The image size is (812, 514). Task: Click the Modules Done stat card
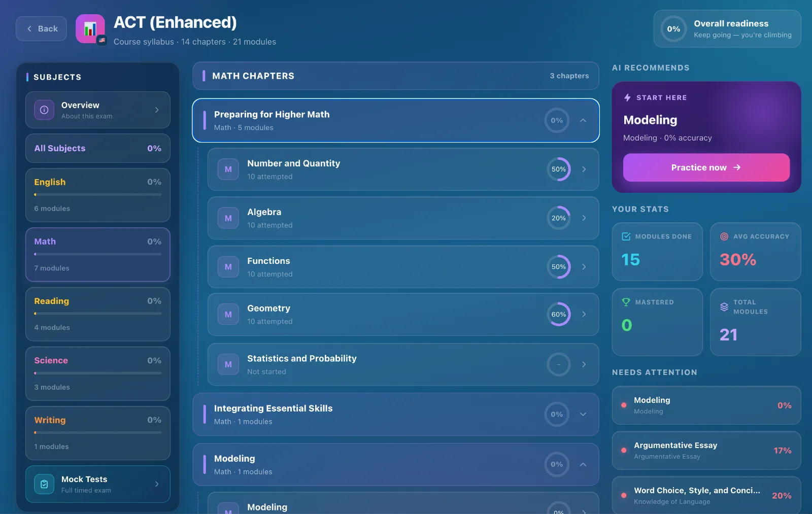(657, 252)
